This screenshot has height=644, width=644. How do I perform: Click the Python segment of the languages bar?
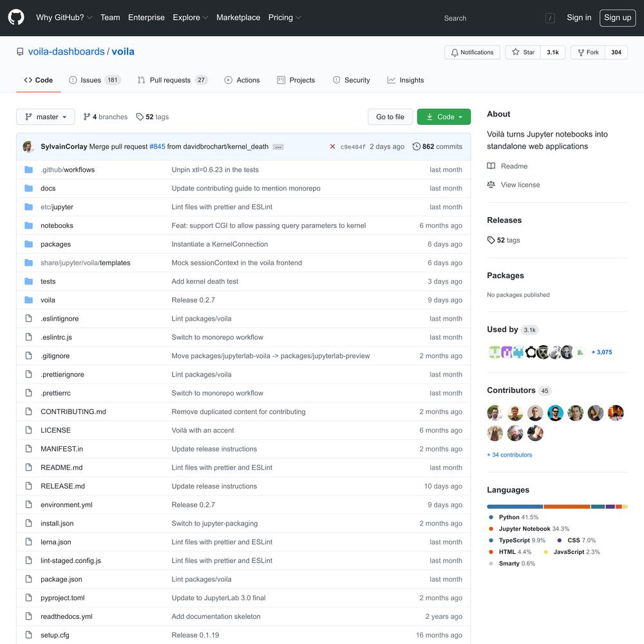[515, 507]
